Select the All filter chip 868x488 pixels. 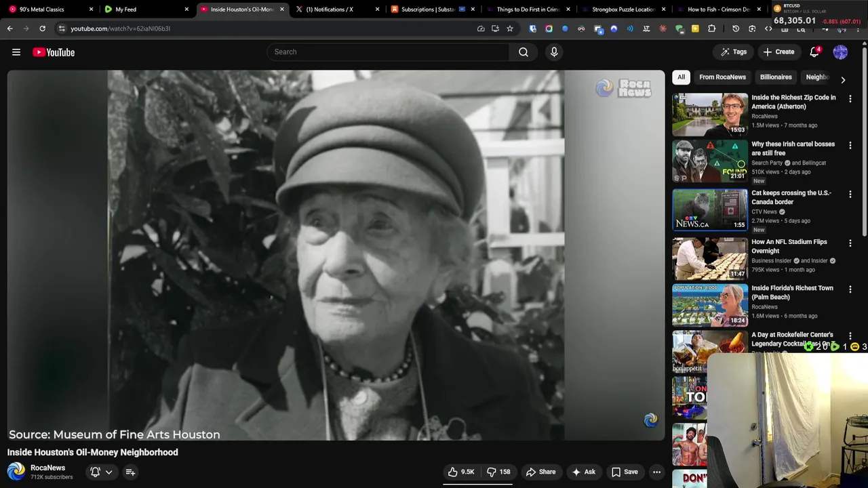[x=682, y=77]
